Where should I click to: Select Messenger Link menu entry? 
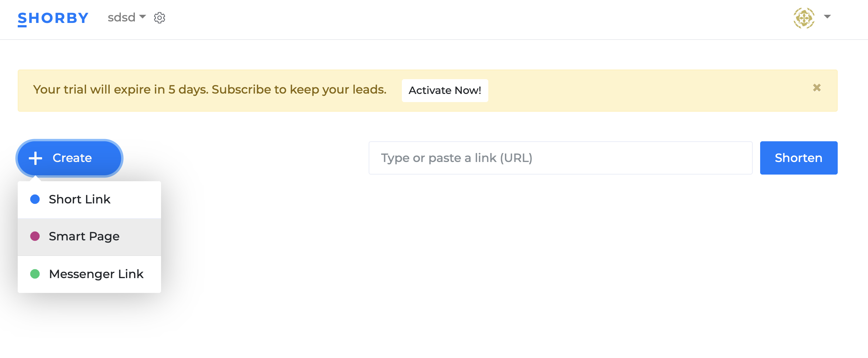point(89,274)
